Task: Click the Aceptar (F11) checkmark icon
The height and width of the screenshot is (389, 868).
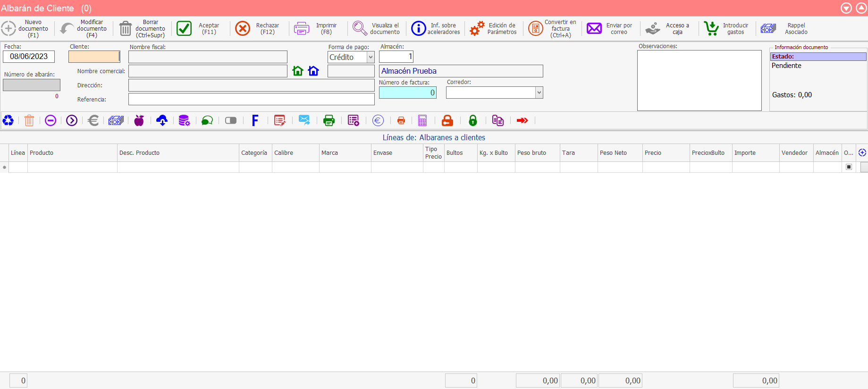Action: 184,29
